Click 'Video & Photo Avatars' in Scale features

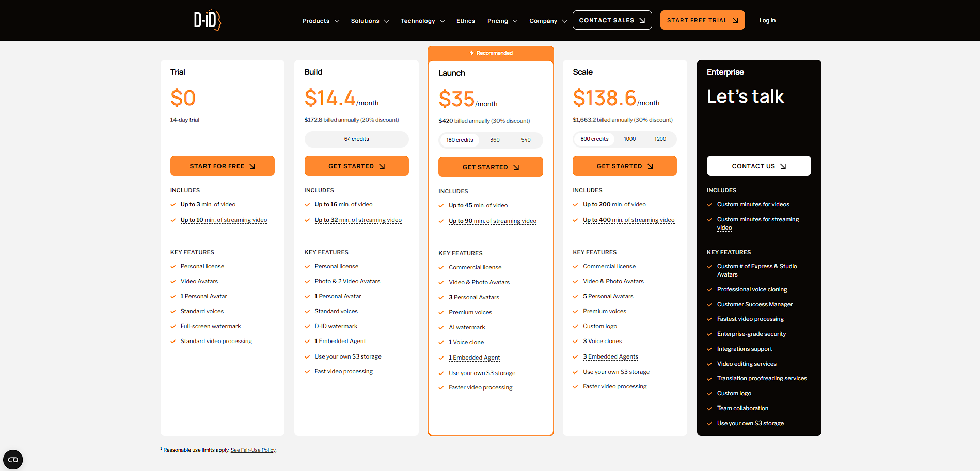[x=613, y=281]
